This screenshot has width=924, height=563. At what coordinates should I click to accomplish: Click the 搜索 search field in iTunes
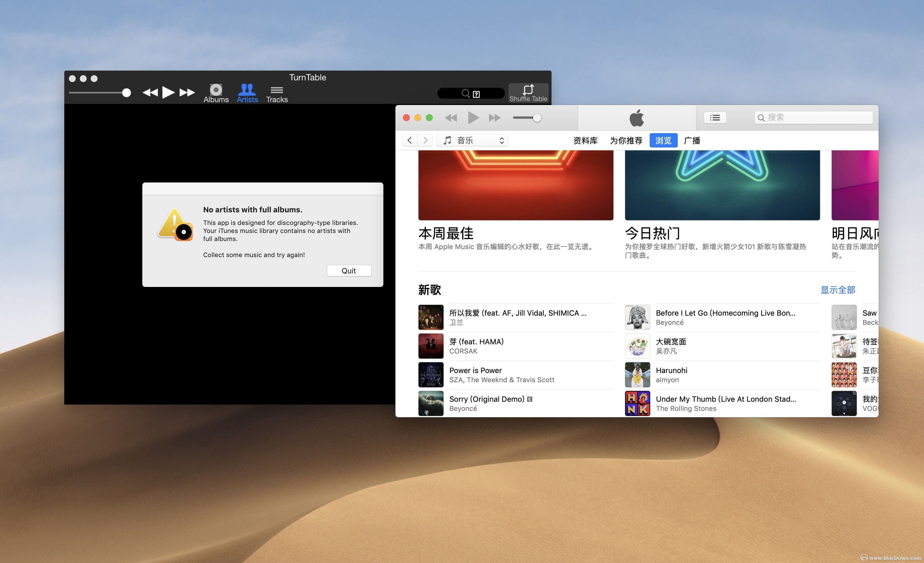(813, 118)
